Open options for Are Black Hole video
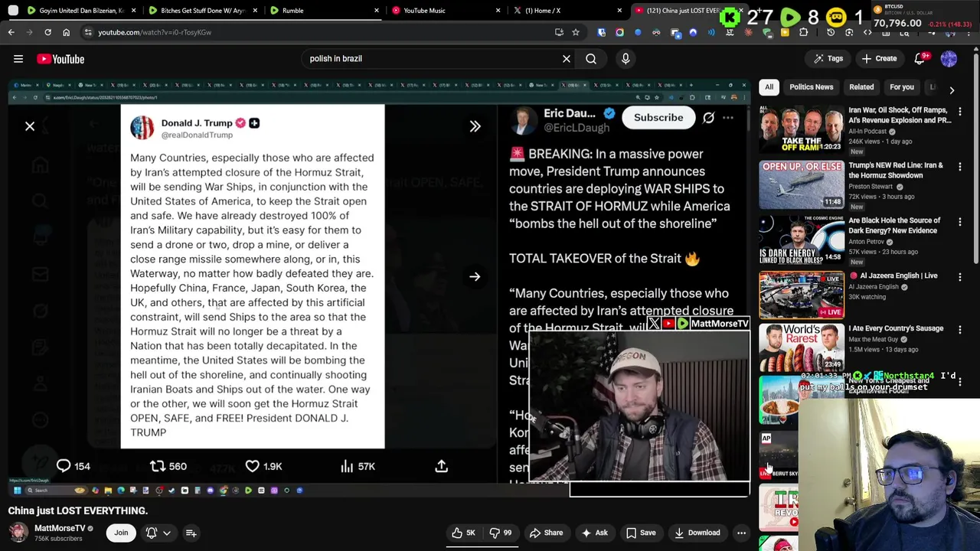 (x=960, y=222)
